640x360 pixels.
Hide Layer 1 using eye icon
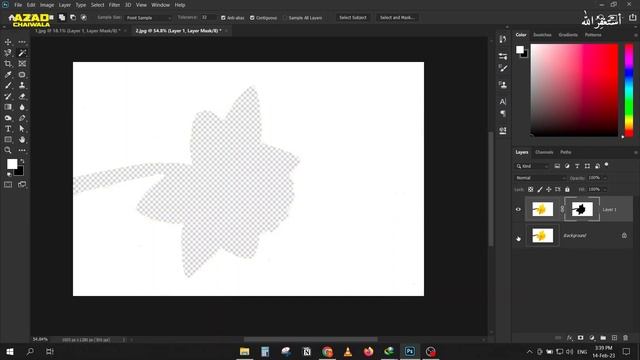point(518,209)
